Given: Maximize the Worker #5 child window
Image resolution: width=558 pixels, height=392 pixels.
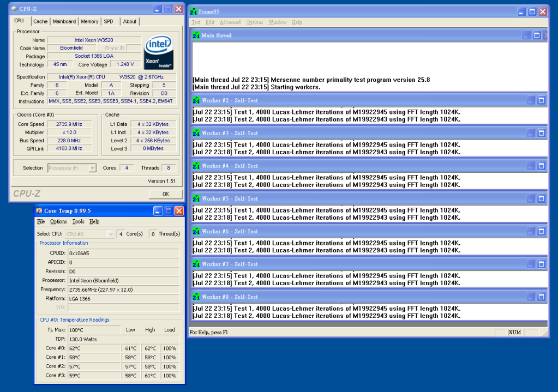Looking at the screenshot, I should (541, 198).
